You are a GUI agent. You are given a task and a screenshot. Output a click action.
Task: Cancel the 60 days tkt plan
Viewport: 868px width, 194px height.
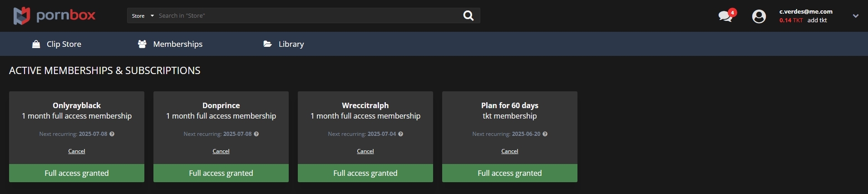(510, 151)
